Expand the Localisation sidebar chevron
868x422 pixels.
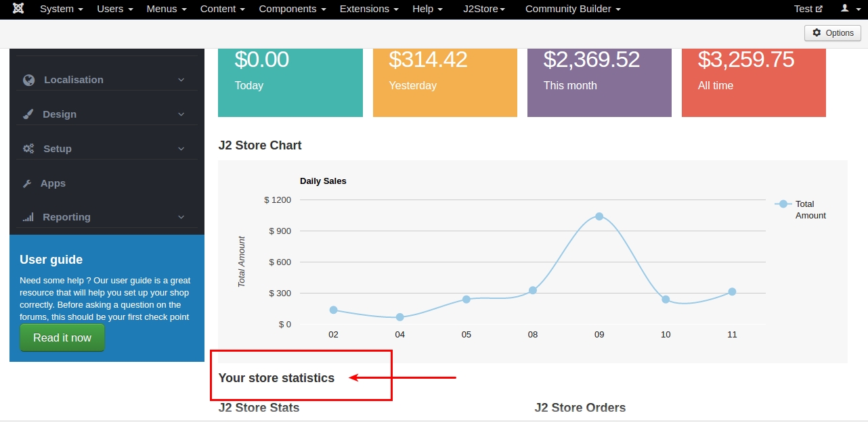point(181,80)
